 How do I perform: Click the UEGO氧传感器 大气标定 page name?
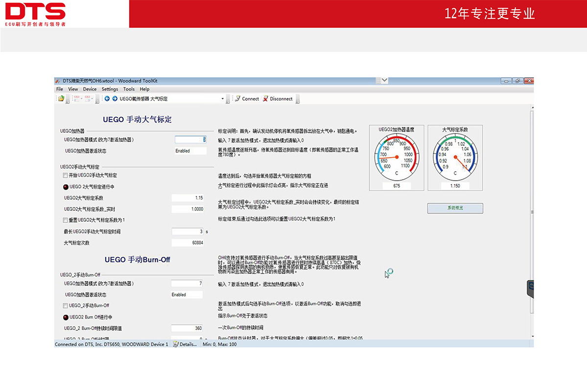pyautogui.click(x=144, y=99)
